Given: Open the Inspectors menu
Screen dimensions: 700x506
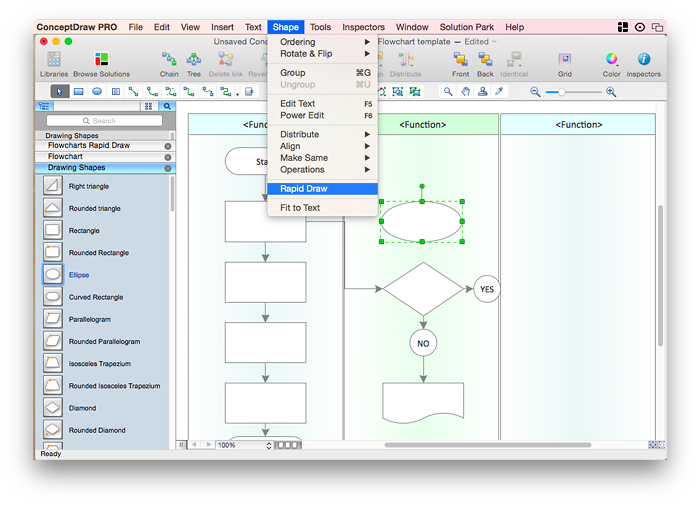Looking at the screenshot, I should pyautogui.click(x=362, y=27).
